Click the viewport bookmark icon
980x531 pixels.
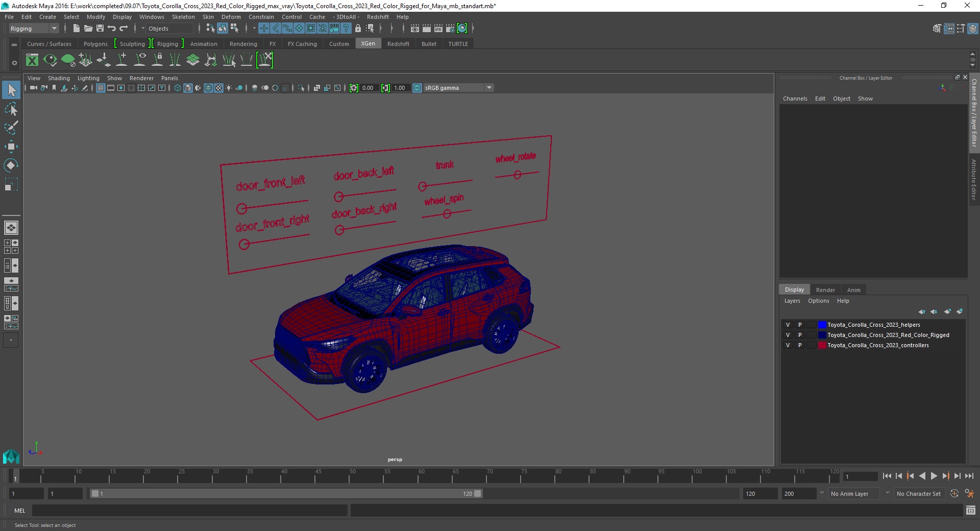54,88
